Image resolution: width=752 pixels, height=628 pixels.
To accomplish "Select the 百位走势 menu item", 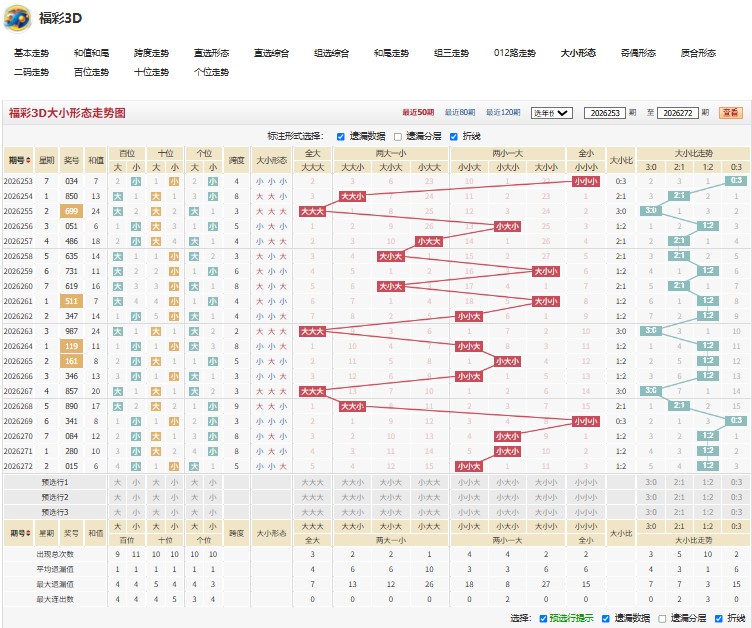I will click(x=91, y=72).
